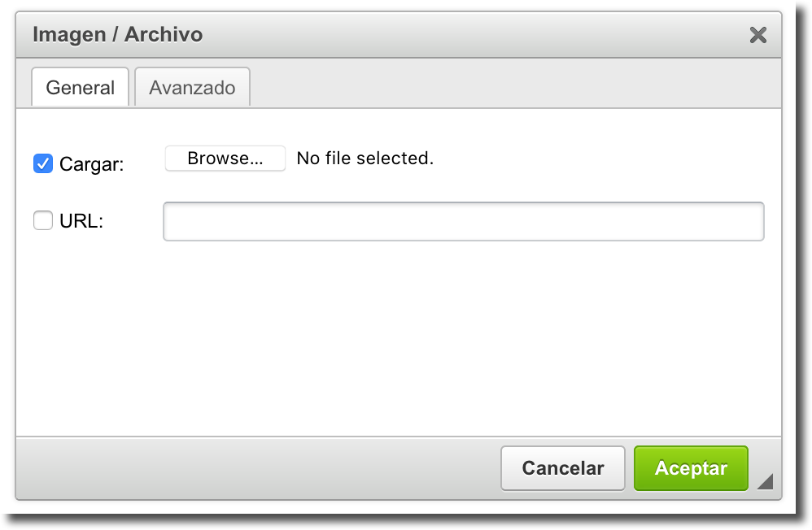Image resolution: width=812 pixels, height=530 pixels.
Task: Click the "Cargar:" label text
Action: click(92, 164)
